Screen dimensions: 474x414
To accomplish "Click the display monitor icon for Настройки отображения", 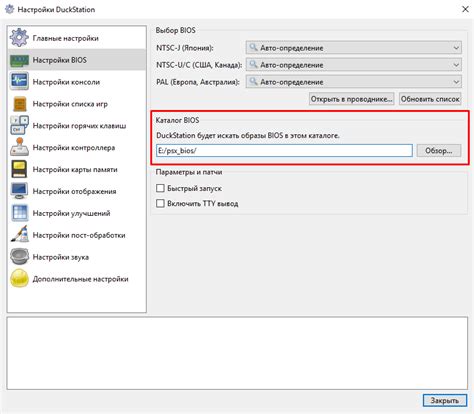I will click(19, 191).
